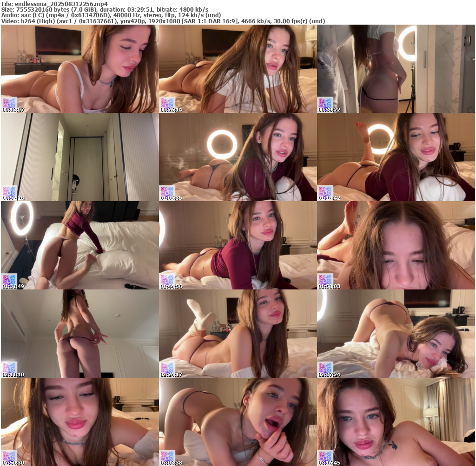Open the thumbnail stamped 00:39:22
Screen dimensions: 476x466
point(396,69)
